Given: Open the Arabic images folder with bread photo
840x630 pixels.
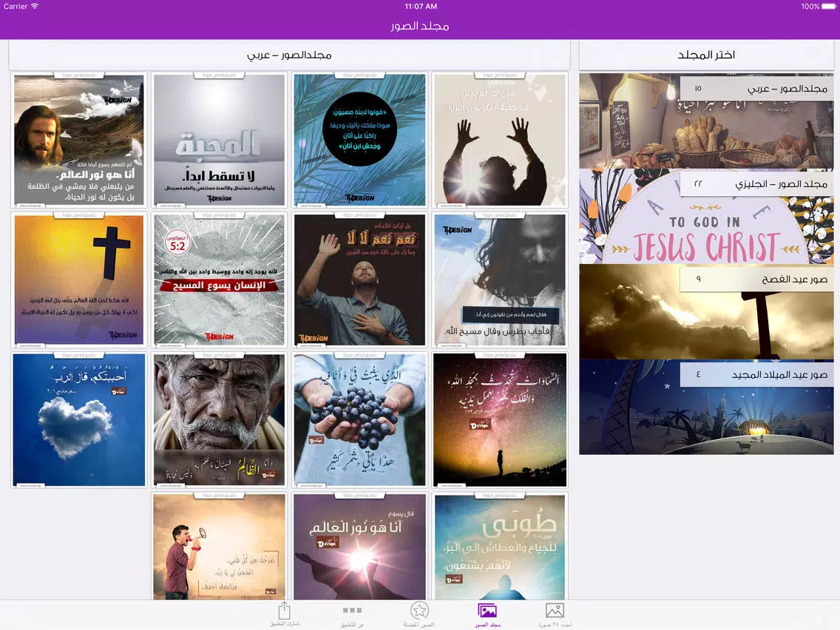Looking at the screenshot, I should (x=706, y=121).
